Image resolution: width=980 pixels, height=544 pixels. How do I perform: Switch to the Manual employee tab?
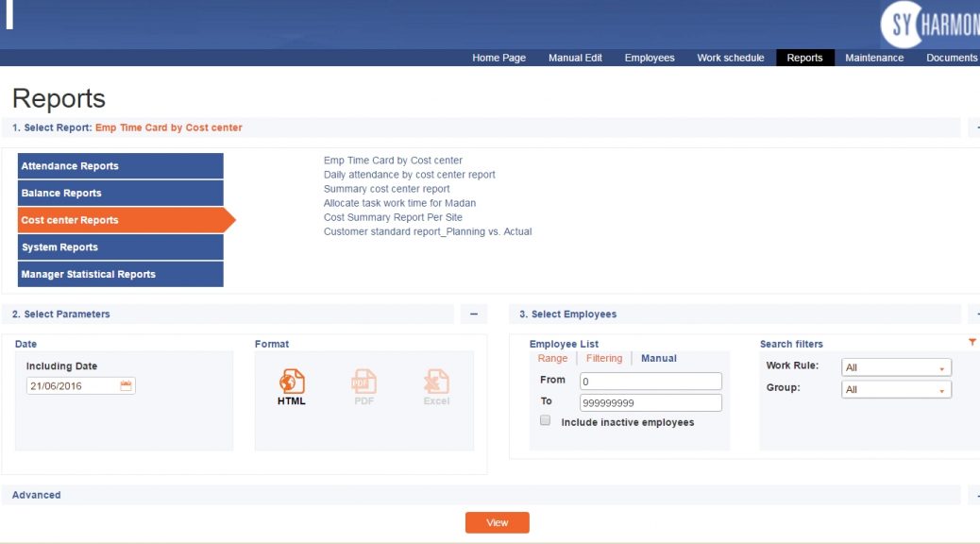[658, 359]
